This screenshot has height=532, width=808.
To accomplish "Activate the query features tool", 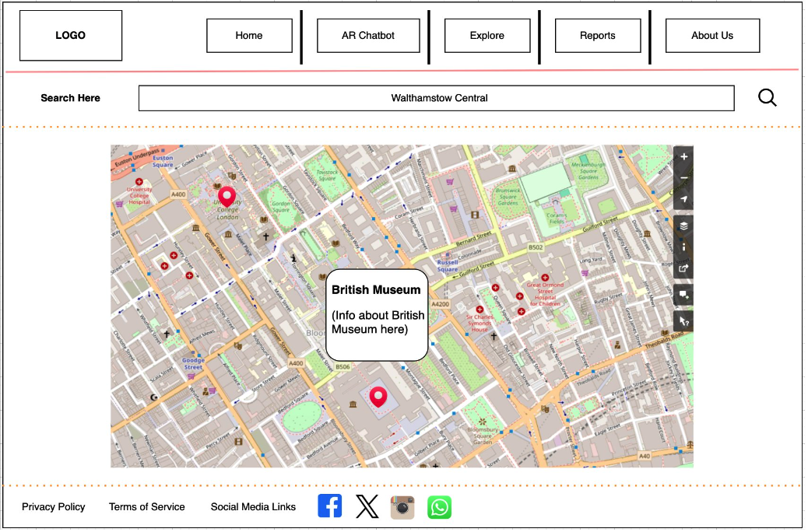I will point(683,321).
